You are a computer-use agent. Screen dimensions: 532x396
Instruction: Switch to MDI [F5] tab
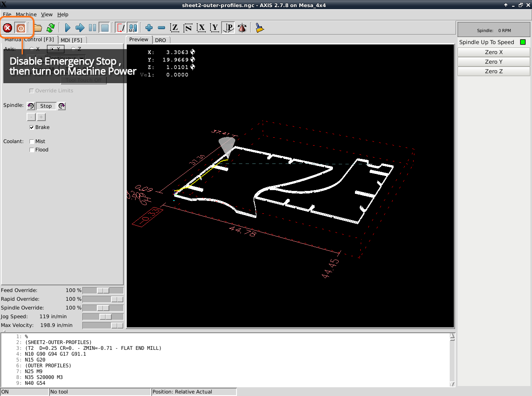click(71, 40)
